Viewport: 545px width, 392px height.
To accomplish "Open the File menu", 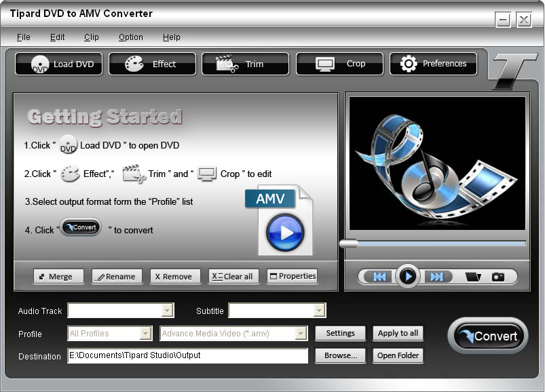I will pyautogui.click(x=23, y=37).
